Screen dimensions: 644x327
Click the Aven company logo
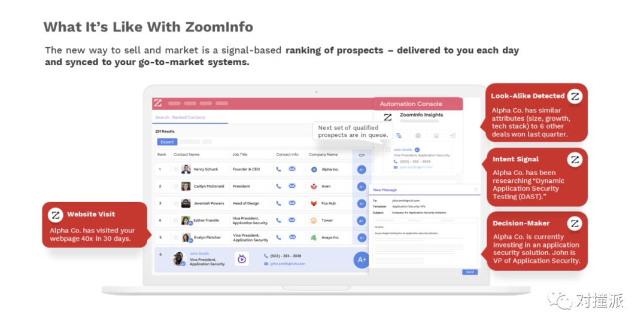[314, 187]
